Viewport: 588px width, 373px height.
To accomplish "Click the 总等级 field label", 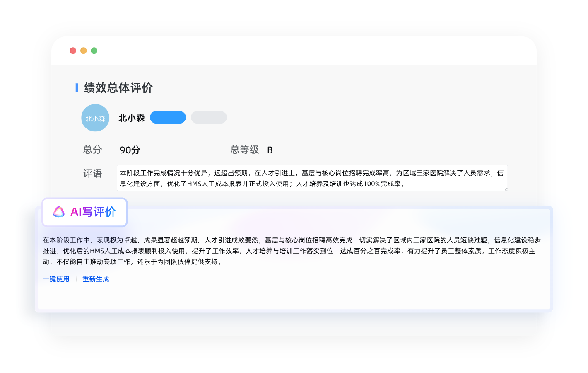I will [x=244, y=150].
